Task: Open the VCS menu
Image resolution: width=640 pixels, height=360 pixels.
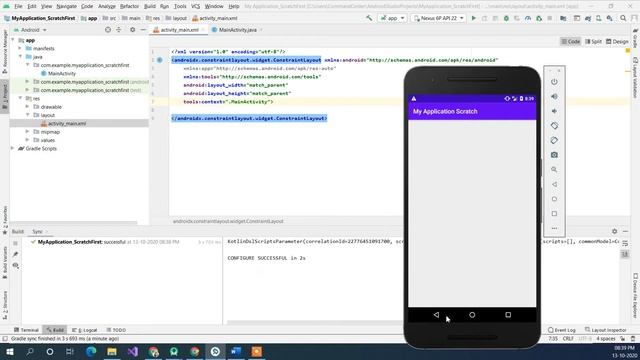Action: pyautogui.click(x=196, y=6)
